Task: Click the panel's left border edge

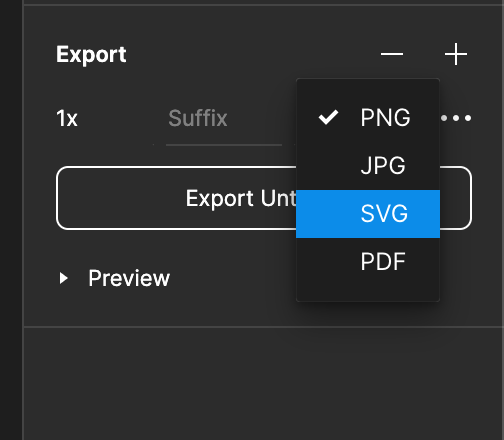Action: point(23,220)
